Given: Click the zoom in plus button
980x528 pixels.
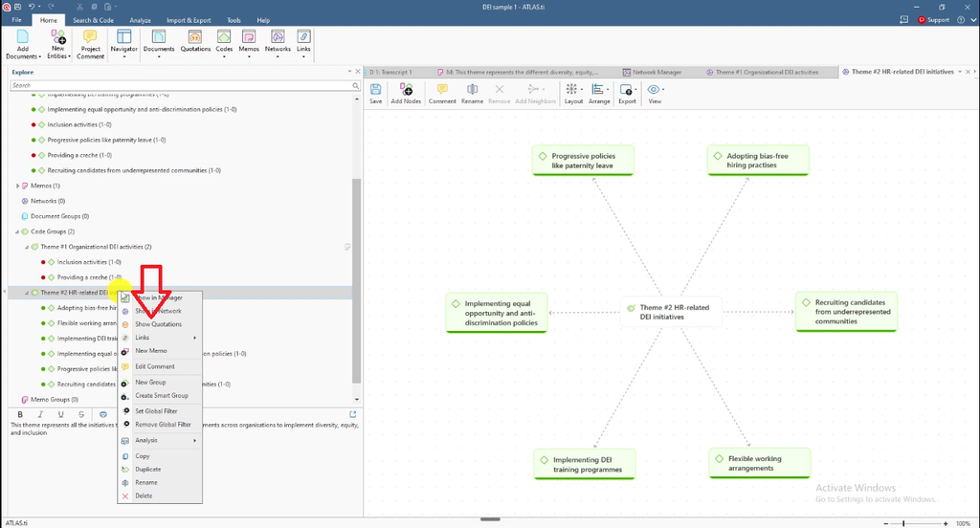Looking at the screenshot, I should (x=945, y=523).
